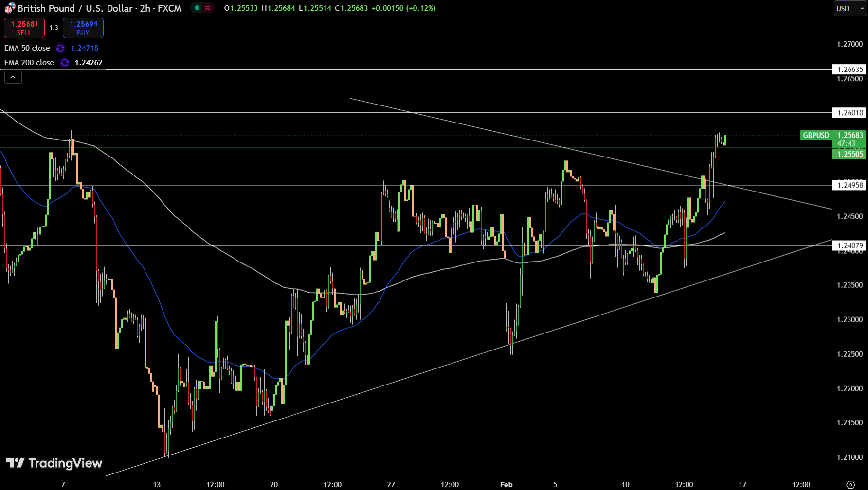
Task: Click the 1.22500 price axis tick
Action: (x=850, y=354)
